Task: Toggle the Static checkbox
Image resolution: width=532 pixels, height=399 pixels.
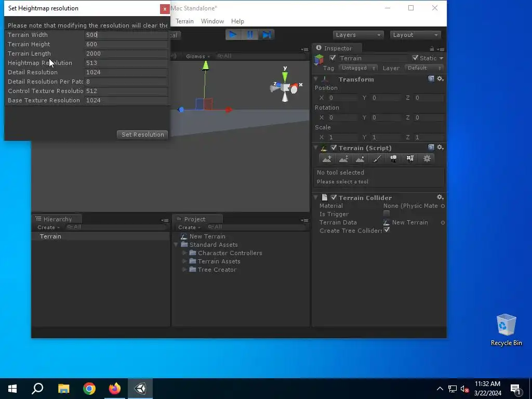Action: pyautogui.click(x=415, y=58)
